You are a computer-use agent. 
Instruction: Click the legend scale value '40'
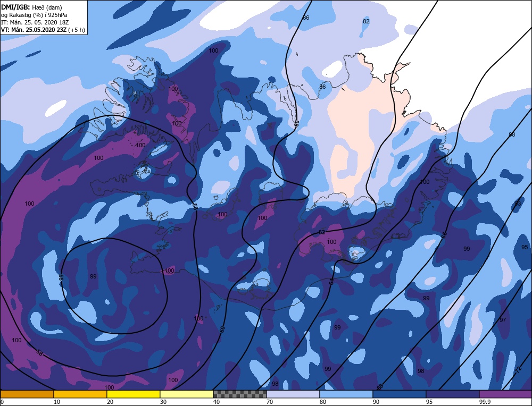[216, 402]
